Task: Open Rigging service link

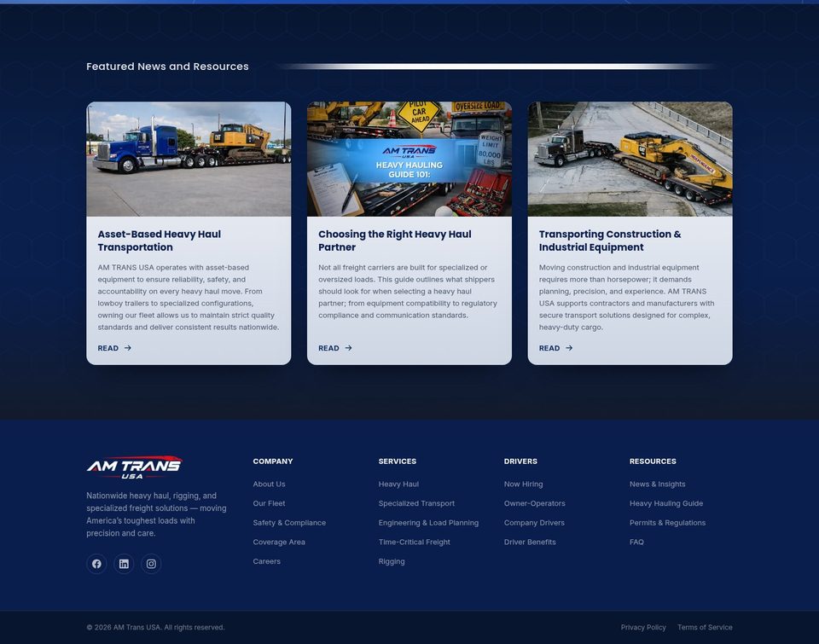Action: click(x=392, y=561)
